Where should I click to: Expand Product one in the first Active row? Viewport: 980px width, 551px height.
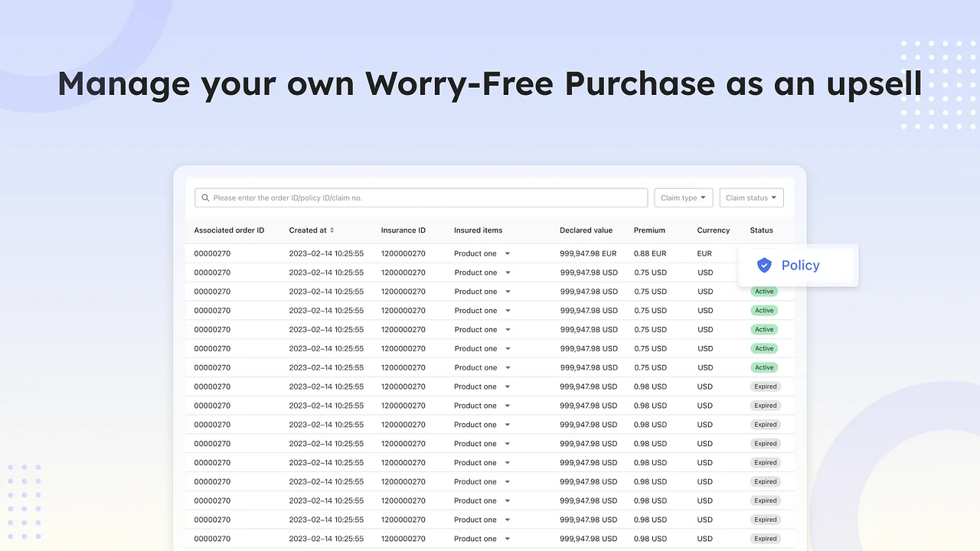(x=507, y=292)
